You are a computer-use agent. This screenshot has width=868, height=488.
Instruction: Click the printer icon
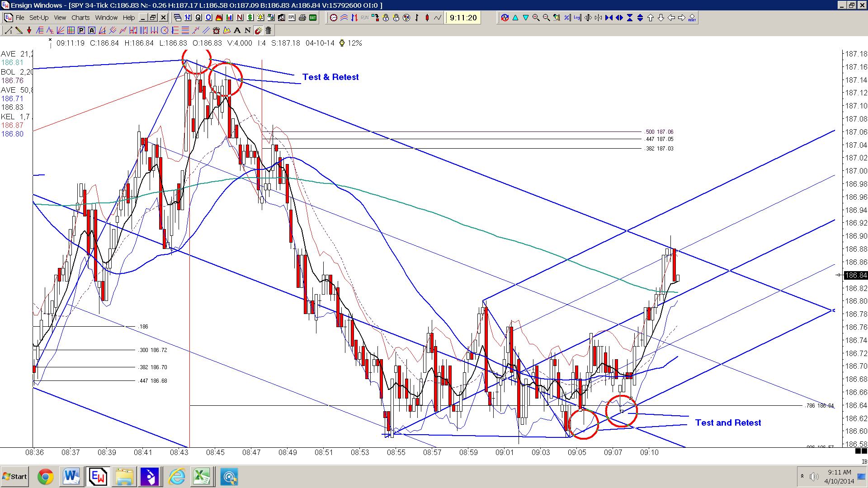(302, 18)
